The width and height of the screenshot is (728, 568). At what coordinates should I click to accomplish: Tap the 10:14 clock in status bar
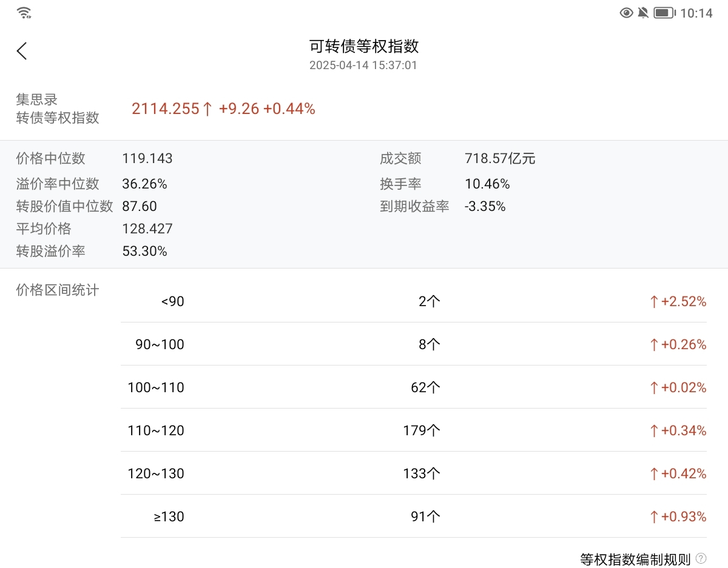(696, 13)
